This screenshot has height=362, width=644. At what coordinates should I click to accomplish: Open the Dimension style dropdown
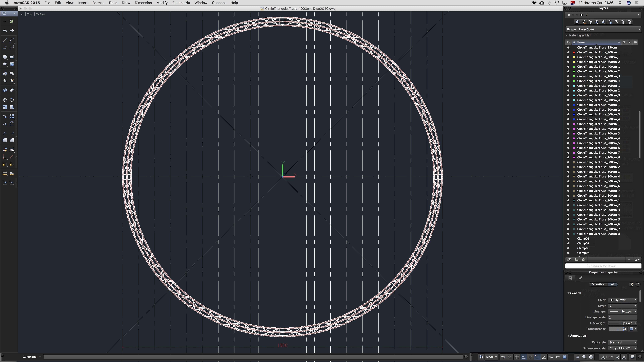623,348
